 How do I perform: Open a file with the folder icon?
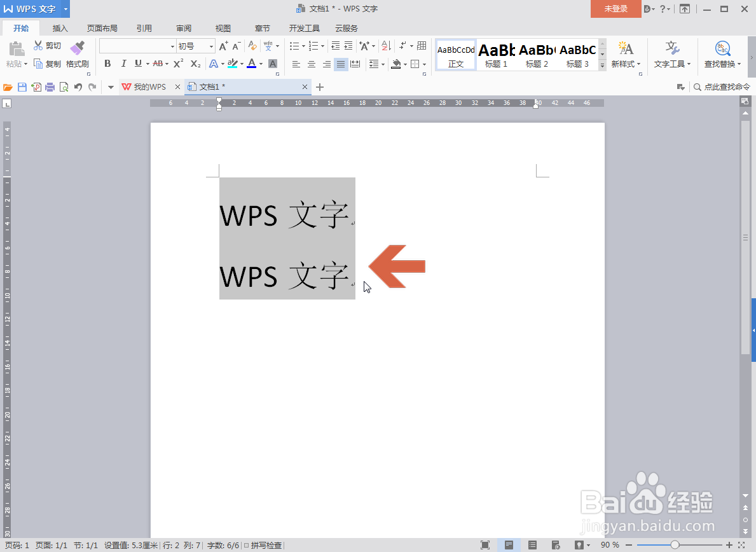[x=8, y=87]
